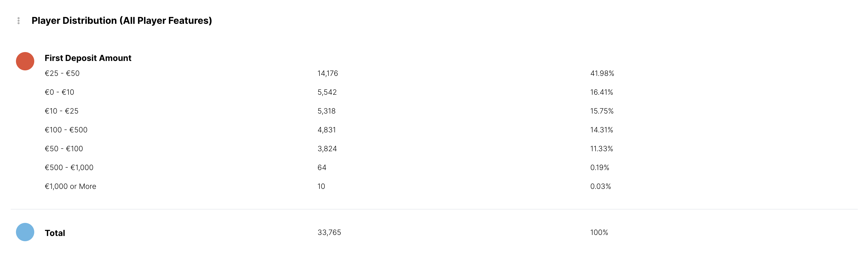868x259 pixels.
Task: Click the 100% total percentage
Action: click(599, 232)
